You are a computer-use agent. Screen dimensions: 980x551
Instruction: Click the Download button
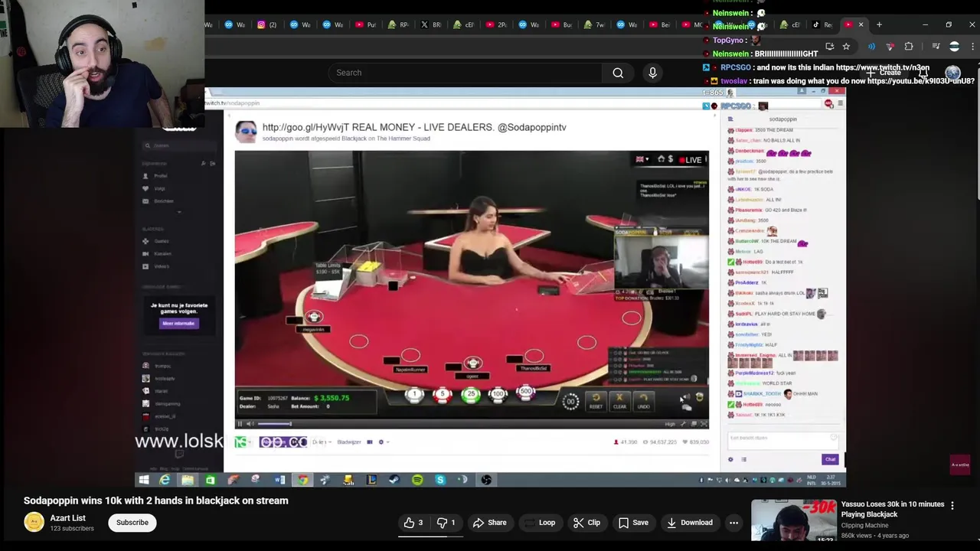tap(689, 523)
